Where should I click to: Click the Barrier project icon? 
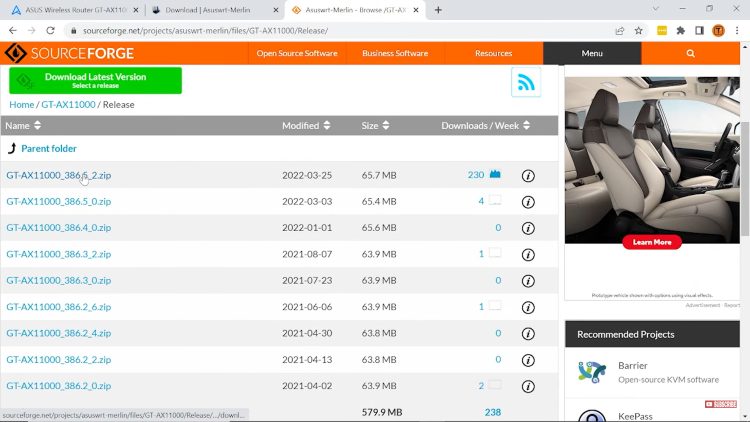pyautogui.click(x=592, y=372)
